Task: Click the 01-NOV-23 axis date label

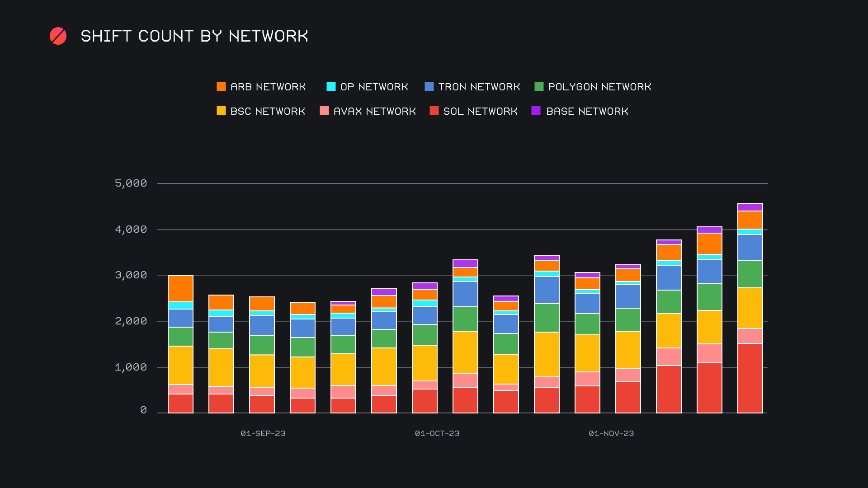Action: tap(611, 433)
